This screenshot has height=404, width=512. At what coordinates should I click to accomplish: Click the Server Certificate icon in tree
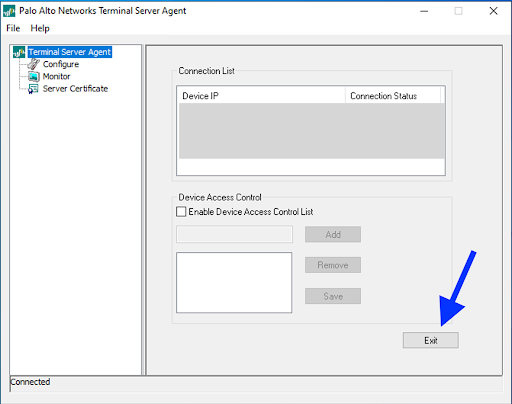pyautogui.click(x=33, y=89)
